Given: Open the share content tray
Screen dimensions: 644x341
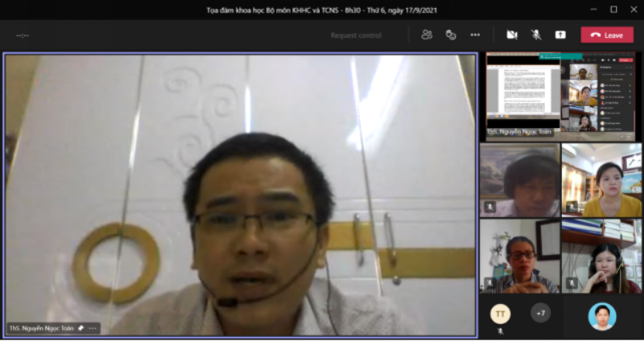Looking at the screenshot, I should [560, 35].
